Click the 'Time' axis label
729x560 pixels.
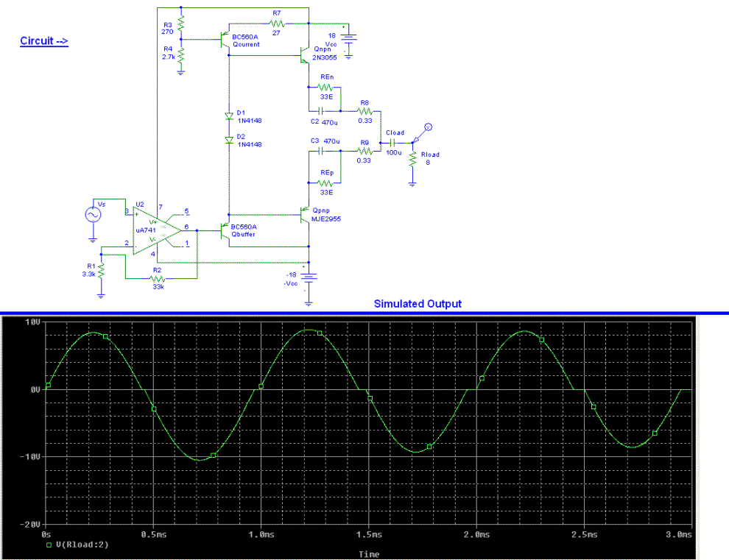(369, 554)
